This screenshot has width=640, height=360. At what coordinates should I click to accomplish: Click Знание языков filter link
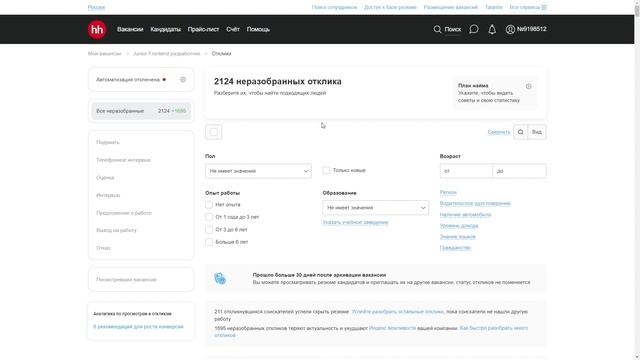point(457,237)
